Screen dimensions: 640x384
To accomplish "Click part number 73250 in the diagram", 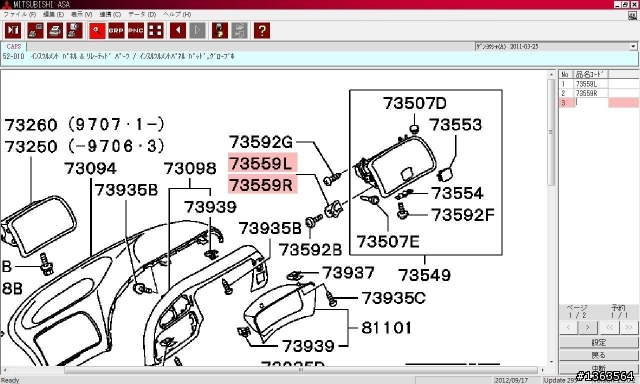I will (31, 146).
